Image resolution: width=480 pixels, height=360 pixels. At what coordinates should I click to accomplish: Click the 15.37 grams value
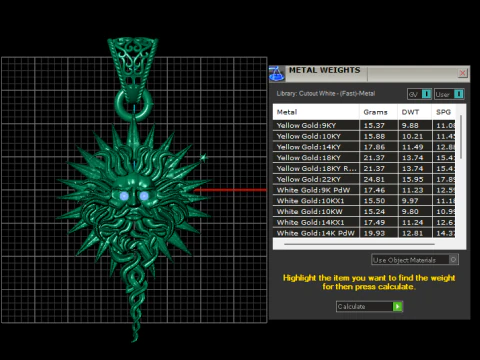(374, 126)
